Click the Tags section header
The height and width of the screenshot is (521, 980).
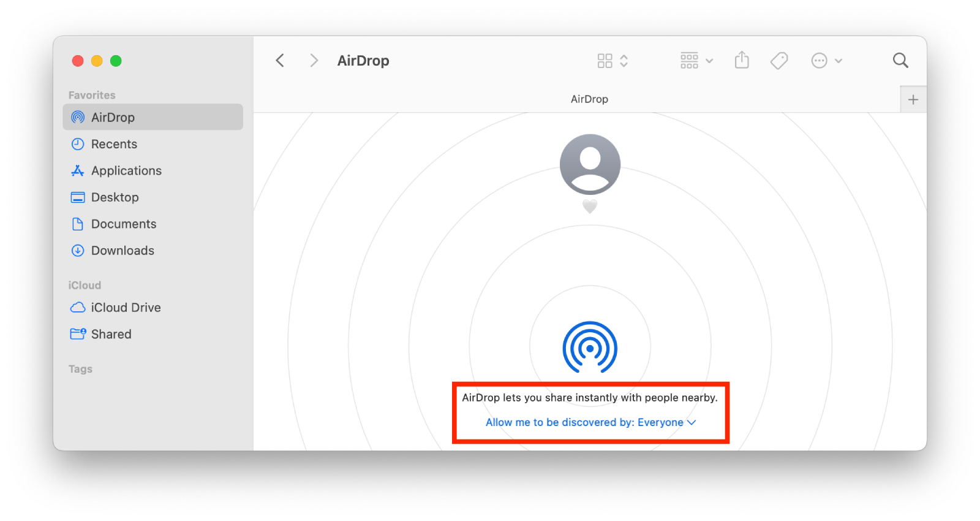(80, 369)
